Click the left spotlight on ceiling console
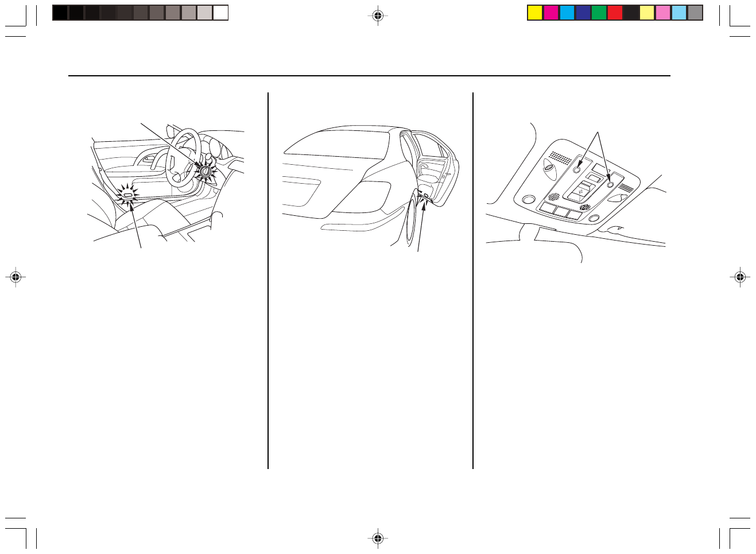 (x=577, y=171)
